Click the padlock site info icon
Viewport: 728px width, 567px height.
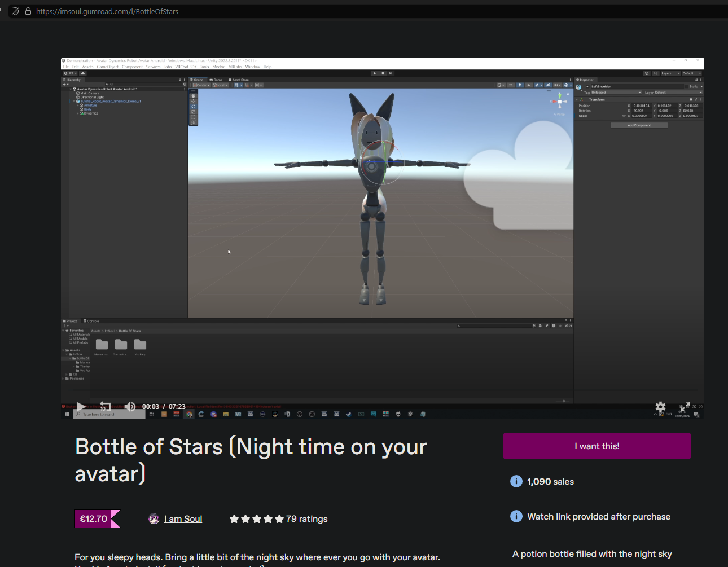click(x=28, y=11)
